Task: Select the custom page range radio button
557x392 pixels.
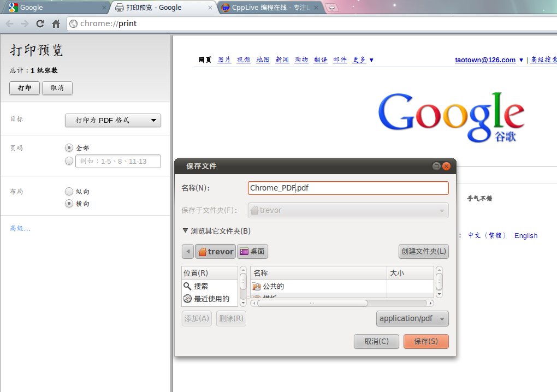Action: (69, 161)
